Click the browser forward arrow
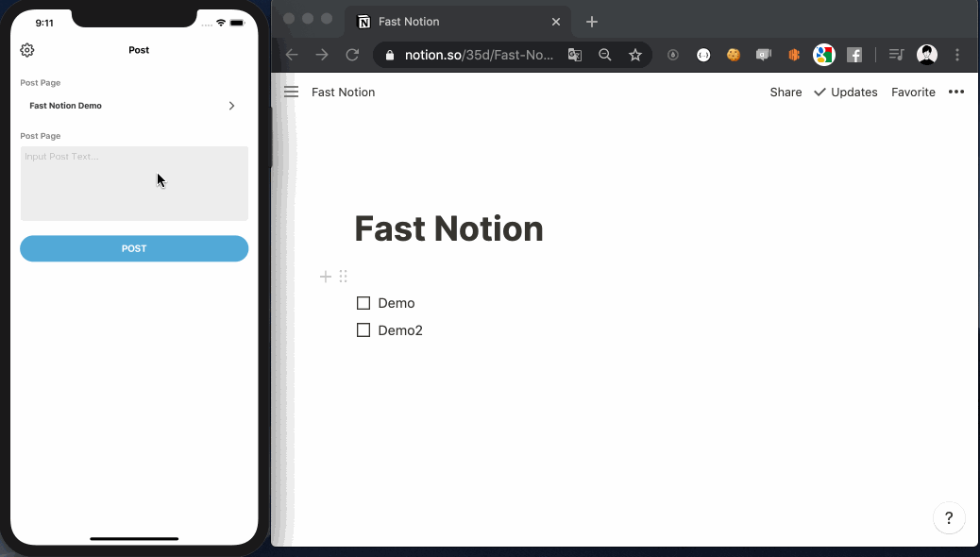 322,55
